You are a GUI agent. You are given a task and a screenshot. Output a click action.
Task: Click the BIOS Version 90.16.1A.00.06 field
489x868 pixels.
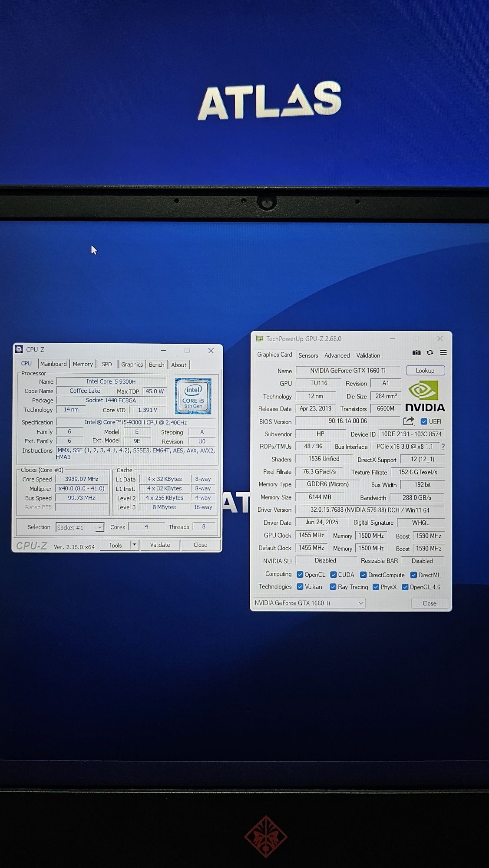pyautogui.click(x=348, y=421)
